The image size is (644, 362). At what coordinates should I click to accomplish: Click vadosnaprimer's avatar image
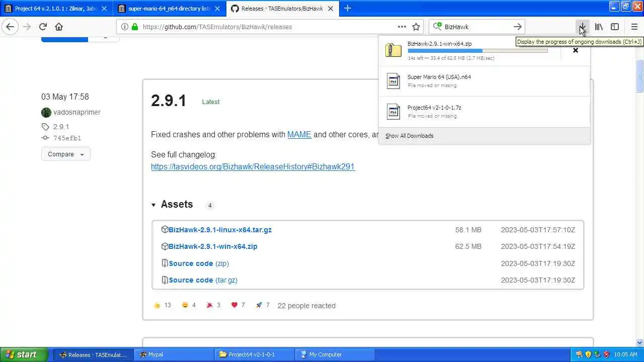point(46,112)
